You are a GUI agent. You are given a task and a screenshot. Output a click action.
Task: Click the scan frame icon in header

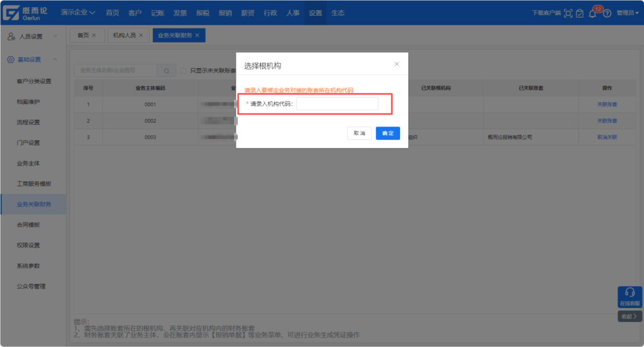568,13
